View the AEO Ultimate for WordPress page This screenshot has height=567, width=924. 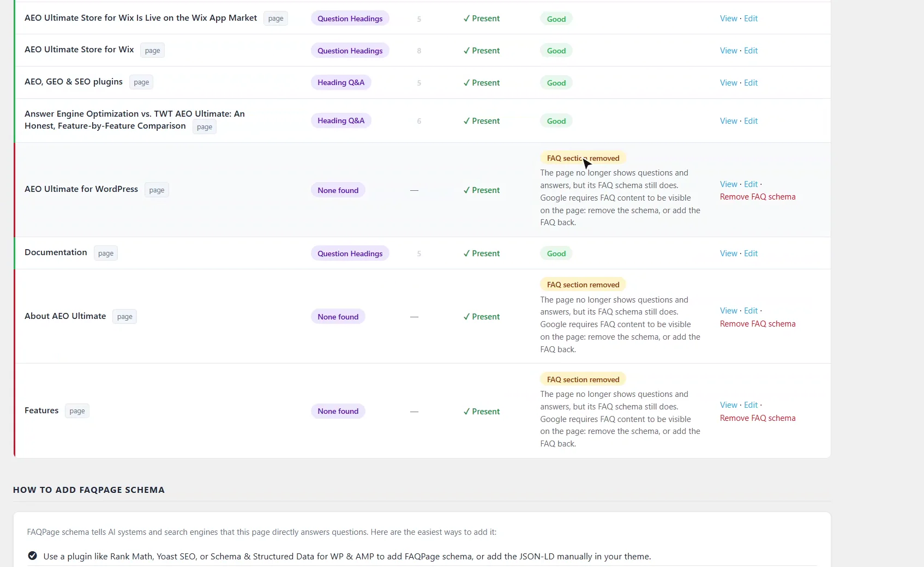[x=728, y=184]
